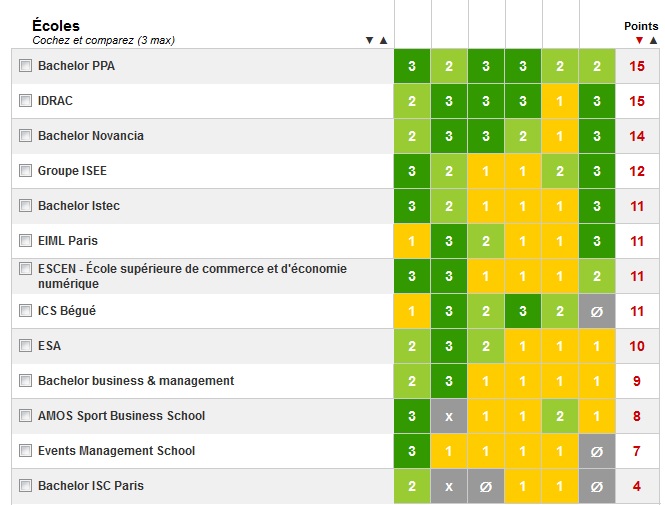This screenshot has height=505, width=665.
Task: Check the Bachelor PPA checkbox
Action: 25,66
